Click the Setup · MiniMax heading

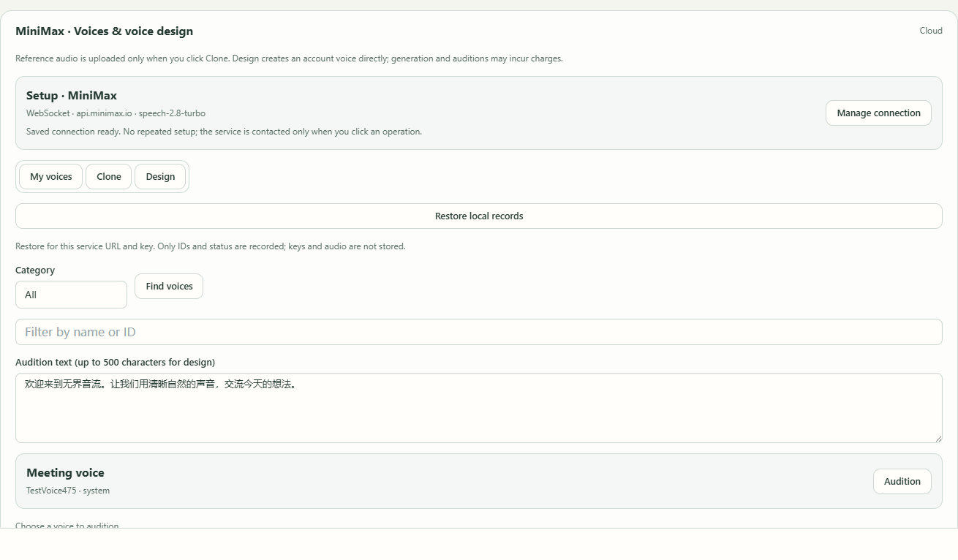(x=72, y=95)
